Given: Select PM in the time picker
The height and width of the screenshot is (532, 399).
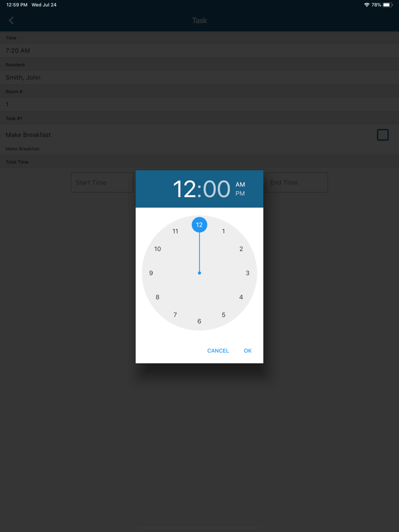Looking at the screenshot, I should click(240, 194).
